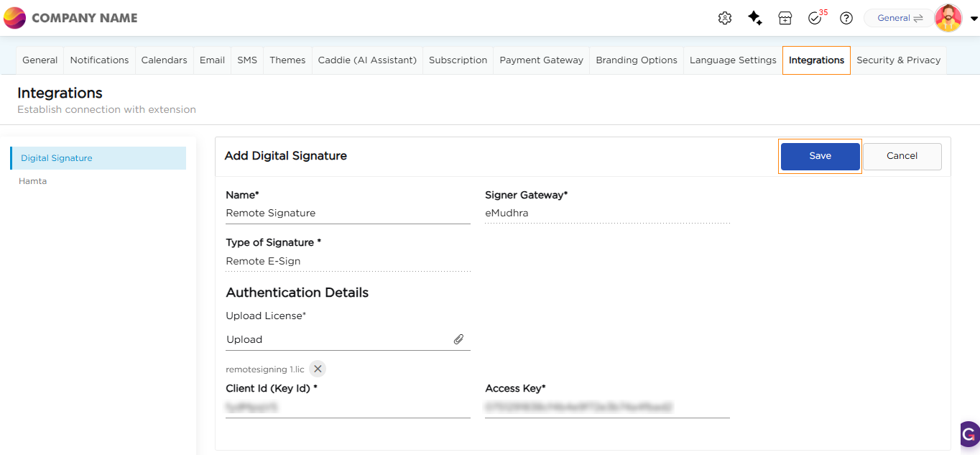Click the company logo icon

[x=14, y=18]
